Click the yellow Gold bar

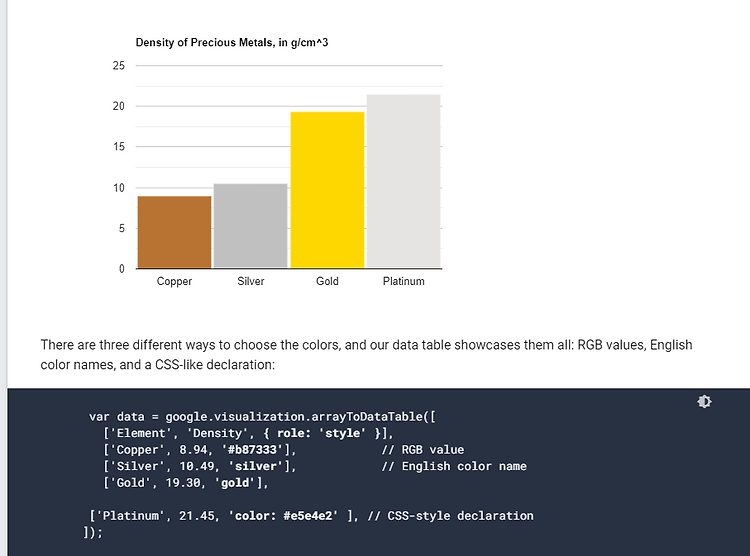tap(327, 190)
